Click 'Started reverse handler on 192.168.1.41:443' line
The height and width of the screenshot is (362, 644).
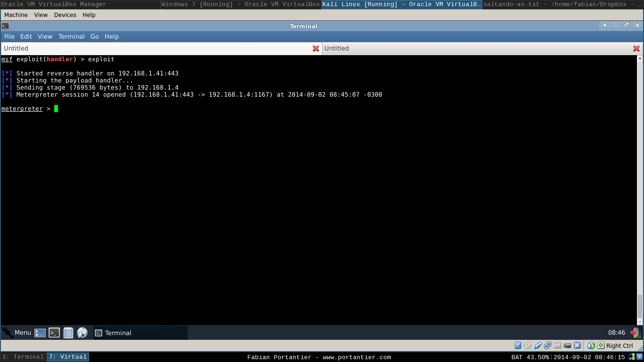coord(90,74)
